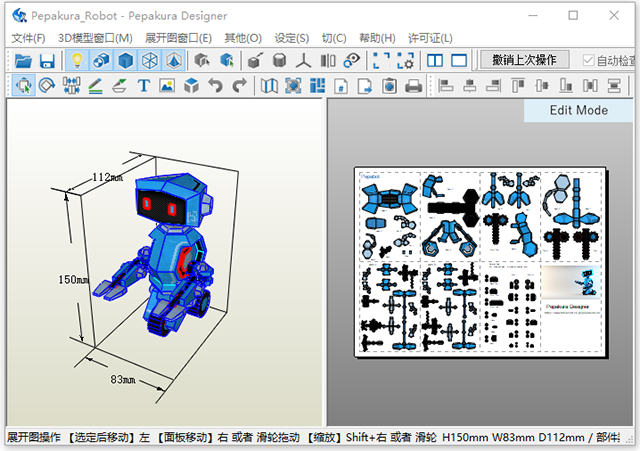The width and height of the screenshot is (640, 451).
Task: Click the 撤销上次操作 button
Action: pos(525,60)
